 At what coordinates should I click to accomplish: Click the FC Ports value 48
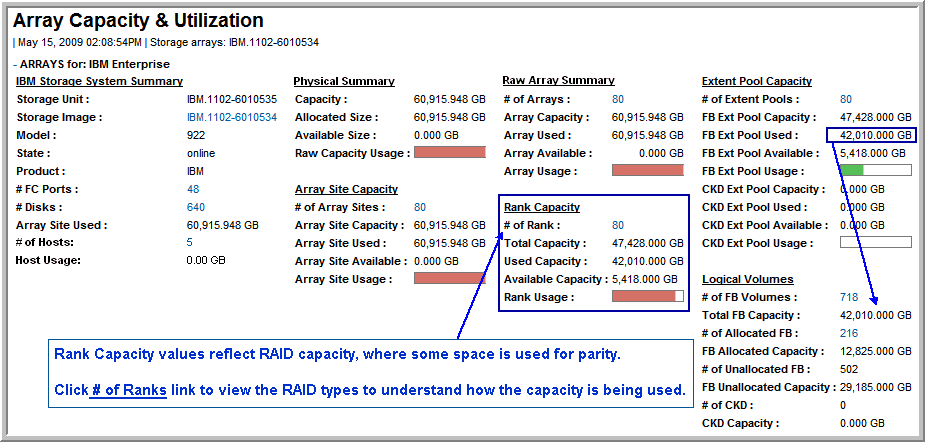tap(193, 189)
